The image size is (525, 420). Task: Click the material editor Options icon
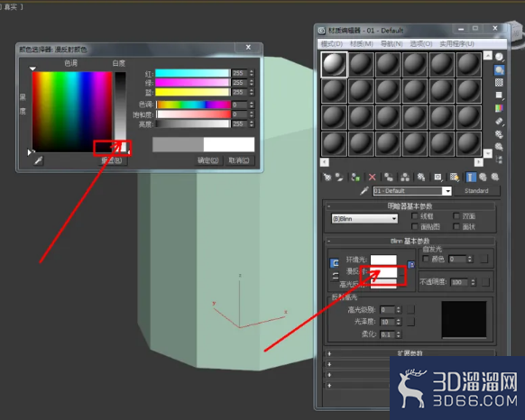pyautogui.click(x=499, y=134)
